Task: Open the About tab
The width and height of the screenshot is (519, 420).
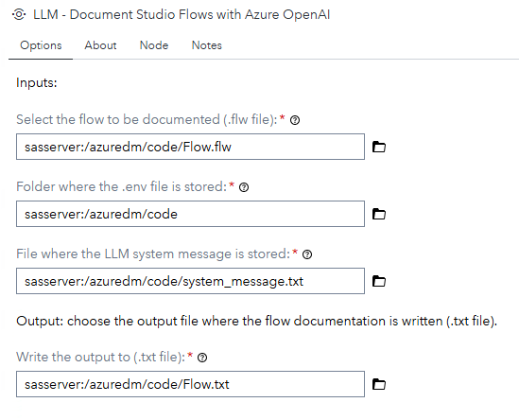Action: pyautogui.click(x=100, y=45)
